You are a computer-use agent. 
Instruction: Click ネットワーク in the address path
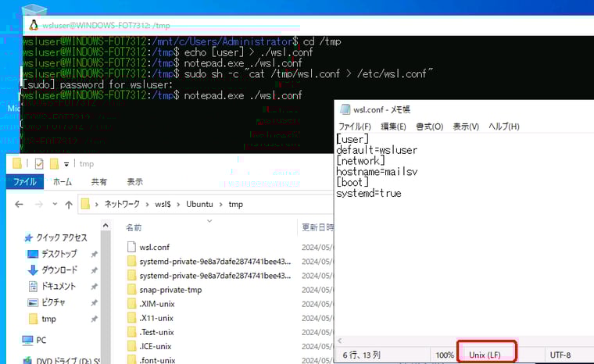(x=122, y=204)
